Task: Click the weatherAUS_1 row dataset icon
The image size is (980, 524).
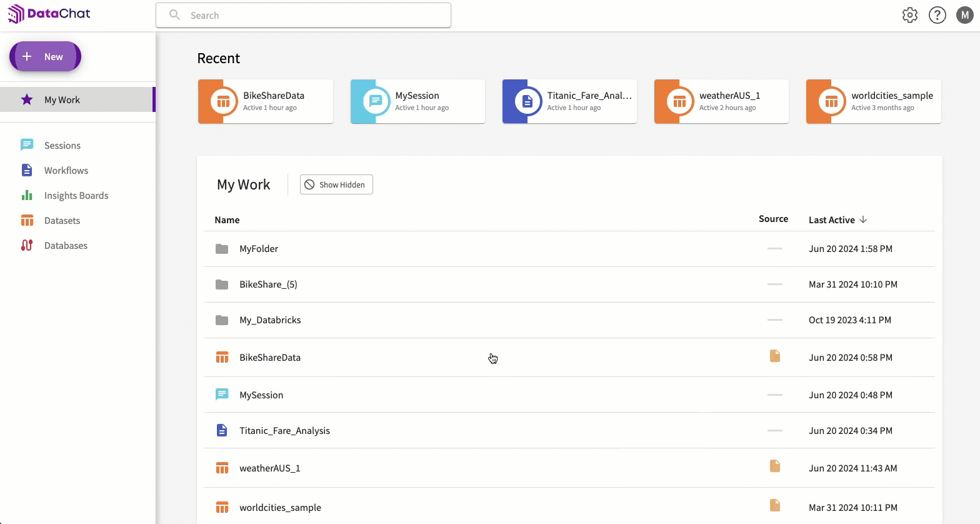Action: [x=222, y=468]
